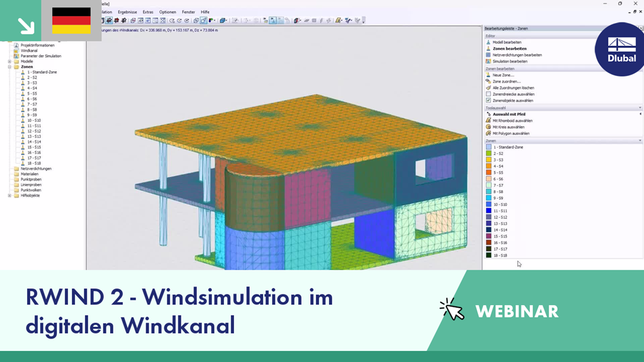
Task: Click the second red model toolbar icon
Action: pos(116,20)
